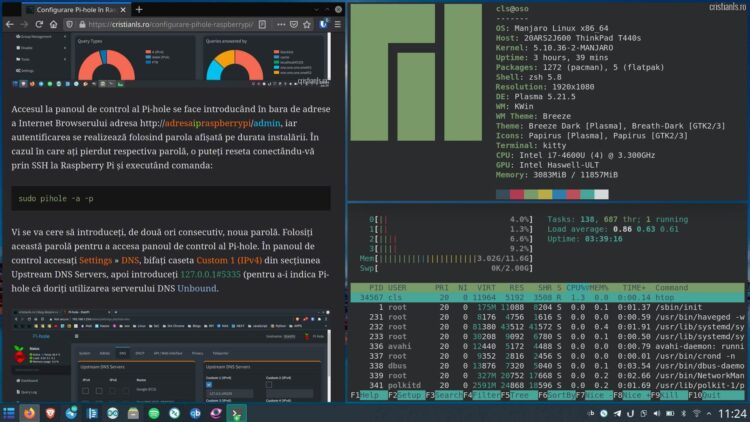This screenshot has height=422, width=750.
Task: Open the Wi-Fi network tray icon
Action: [696, 413]
